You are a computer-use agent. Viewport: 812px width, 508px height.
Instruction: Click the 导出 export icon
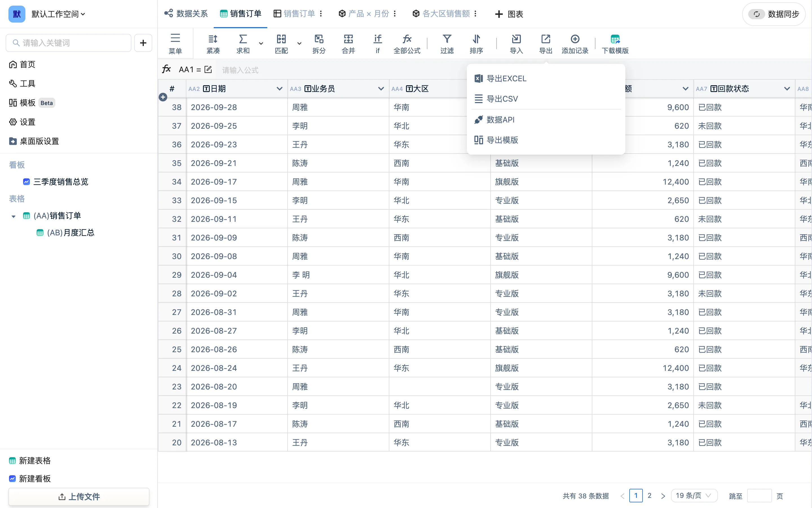(x=546, y=39)
